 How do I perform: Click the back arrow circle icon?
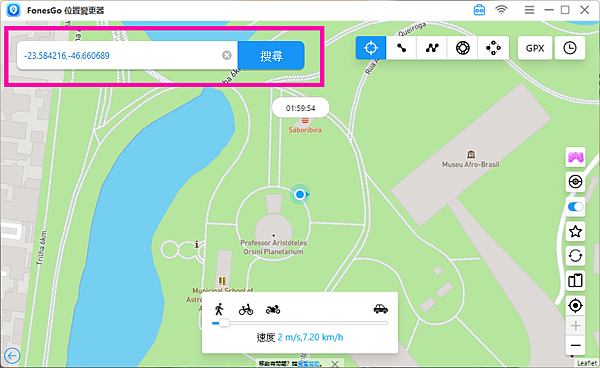coord(12,356)
